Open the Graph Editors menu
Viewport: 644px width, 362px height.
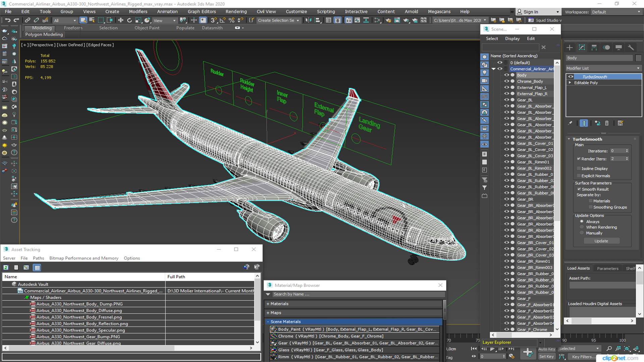(202, 11)
